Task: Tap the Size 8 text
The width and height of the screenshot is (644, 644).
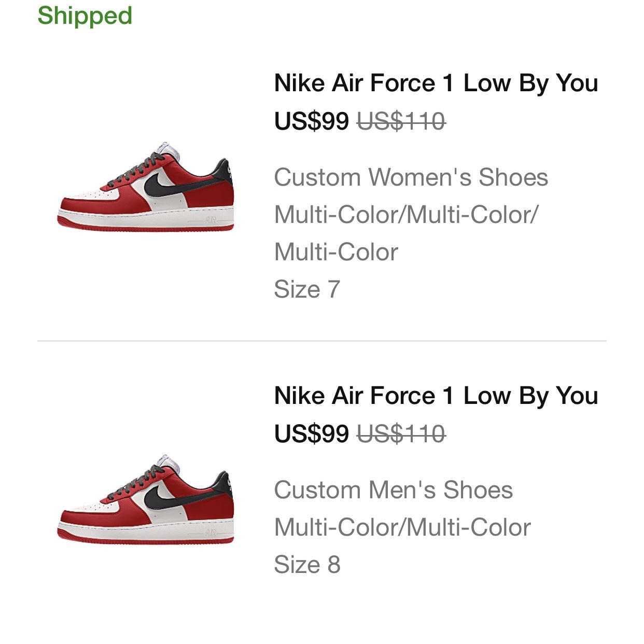Action: tap(307, 565)
